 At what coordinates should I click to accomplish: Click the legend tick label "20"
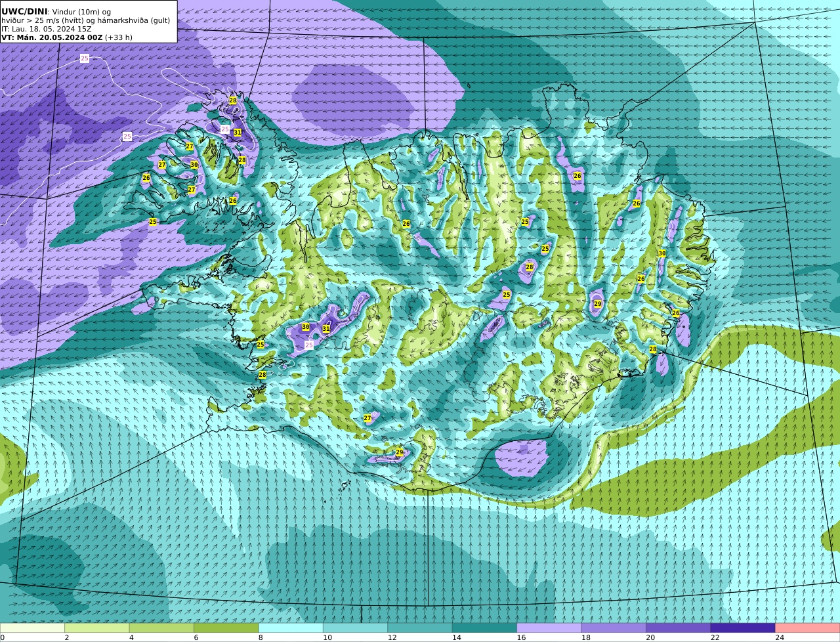[x=650, y=637]
